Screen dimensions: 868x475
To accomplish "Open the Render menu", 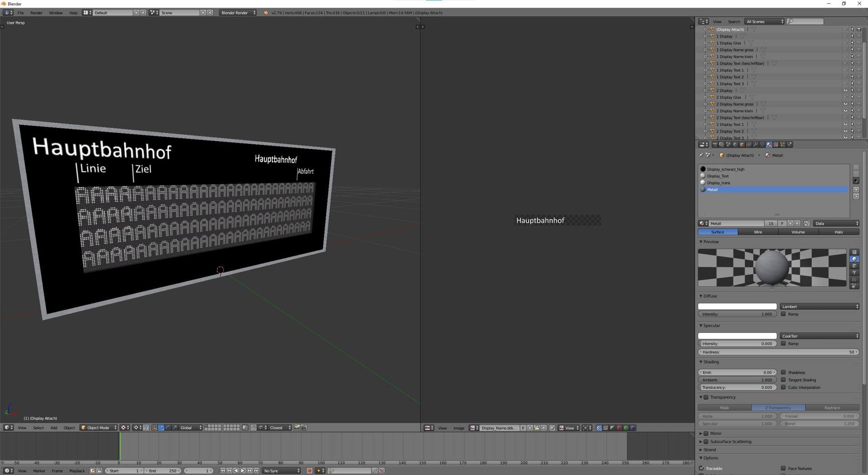I will (36, 13).
